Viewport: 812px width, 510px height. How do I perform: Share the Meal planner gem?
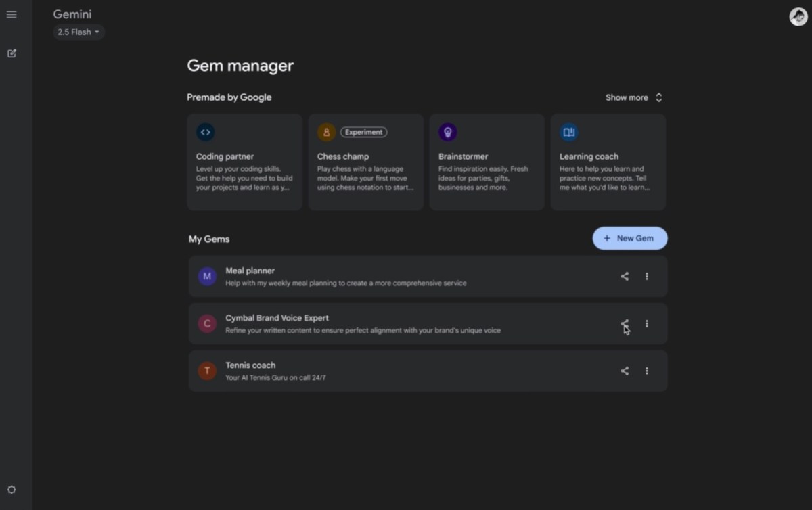pos(624,276)
